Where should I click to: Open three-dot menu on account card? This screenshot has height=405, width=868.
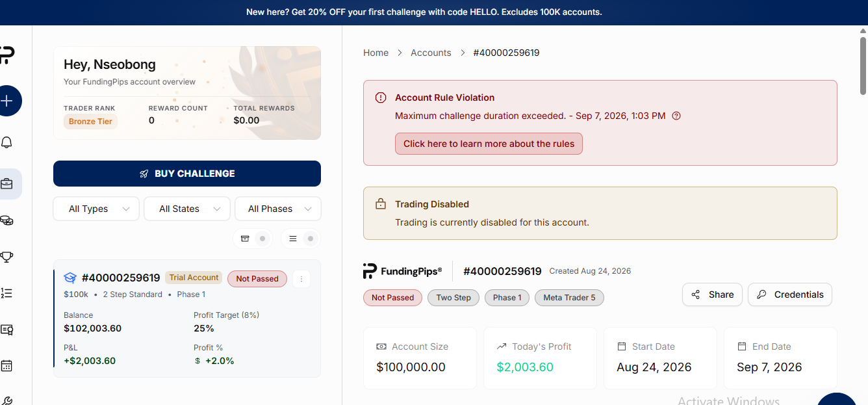(x=301, y=279)
